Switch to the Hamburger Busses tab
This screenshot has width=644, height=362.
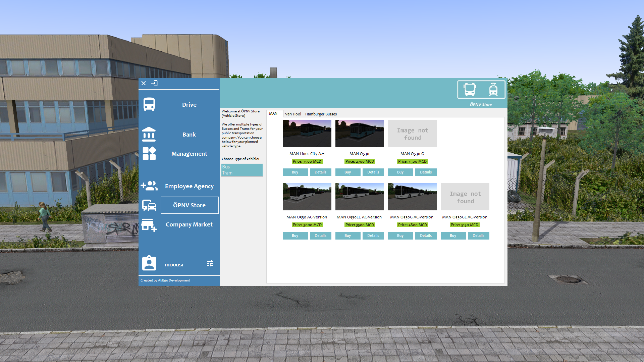coord(321,114)
